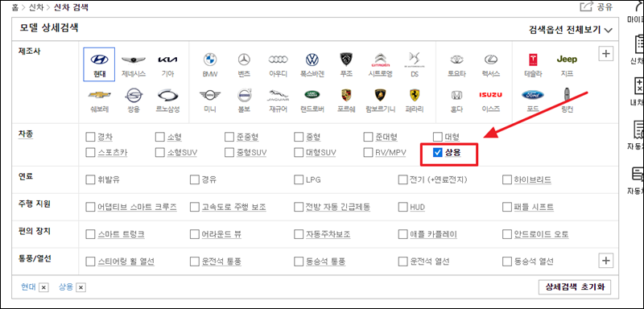Image resolution: width=644 pixels, height=309 pixels.
Task: Choose the Jeep (지프) logo
Action: tap(567, 60)
